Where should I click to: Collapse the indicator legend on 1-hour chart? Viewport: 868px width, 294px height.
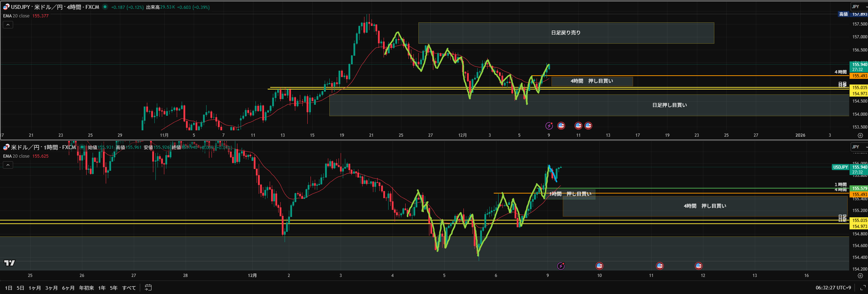(x=8, y=165)
